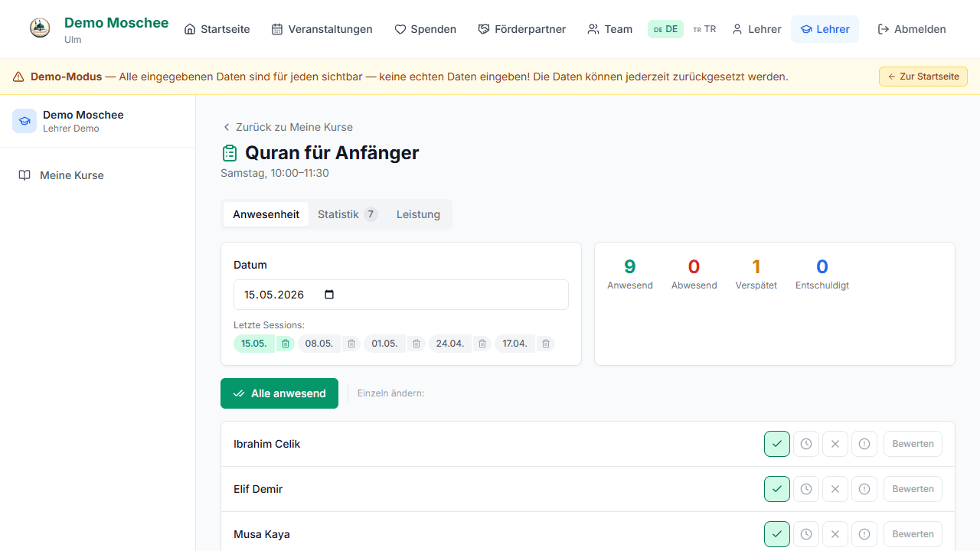The width and height of the screenshot is (980, 551).
Task: Click the Abwesend count of 0
Action: click(694, 266)
